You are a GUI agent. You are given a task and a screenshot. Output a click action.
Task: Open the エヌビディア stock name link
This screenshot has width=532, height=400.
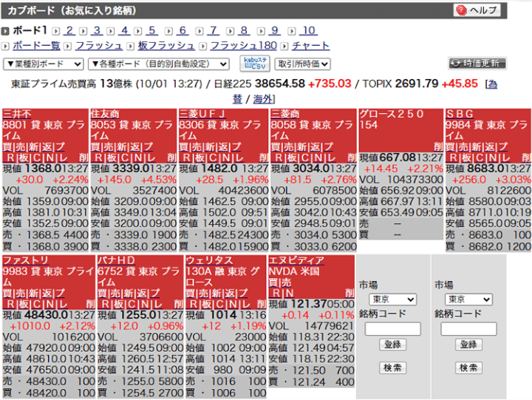[x=296, y=260]
